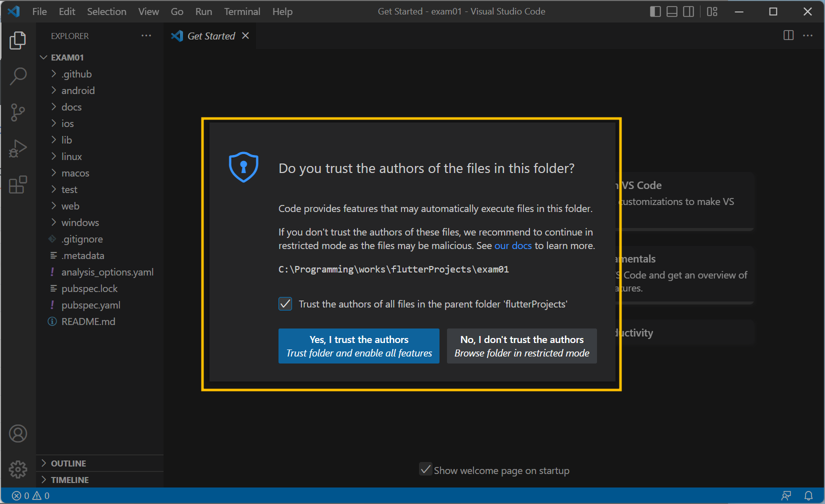The height and width of the screenshot is (504, 825).
Task: Open the View menu
Action: coord(148,11)
